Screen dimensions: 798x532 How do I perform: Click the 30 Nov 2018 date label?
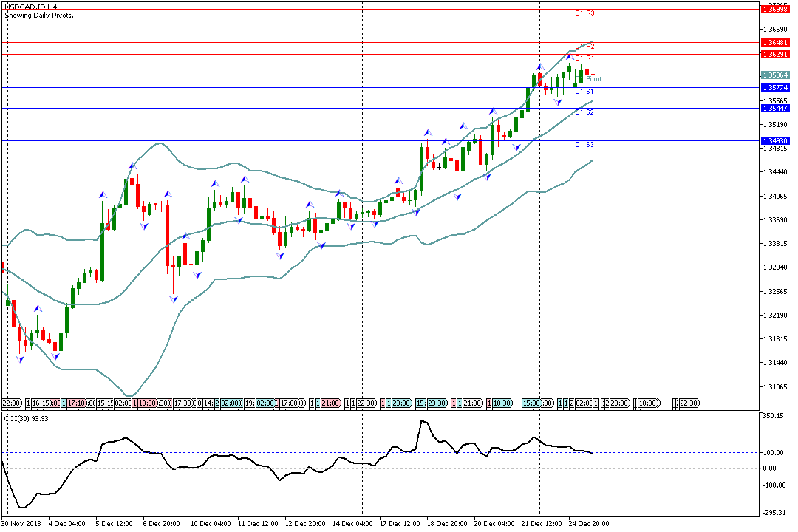tap(21, 523)
